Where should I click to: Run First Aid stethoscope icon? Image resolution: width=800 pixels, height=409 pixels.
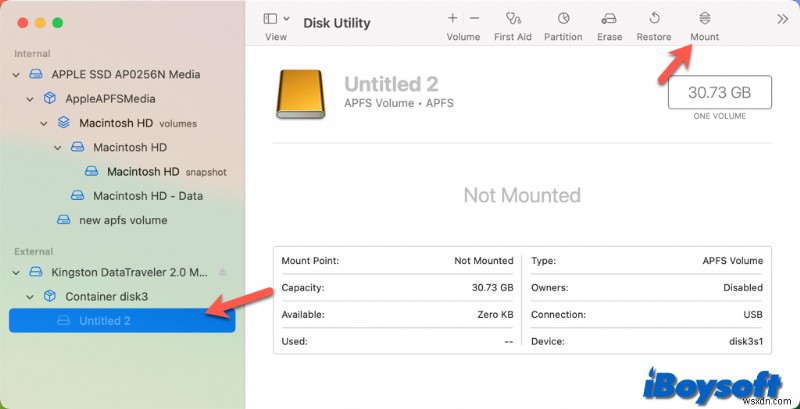point(513,18)
